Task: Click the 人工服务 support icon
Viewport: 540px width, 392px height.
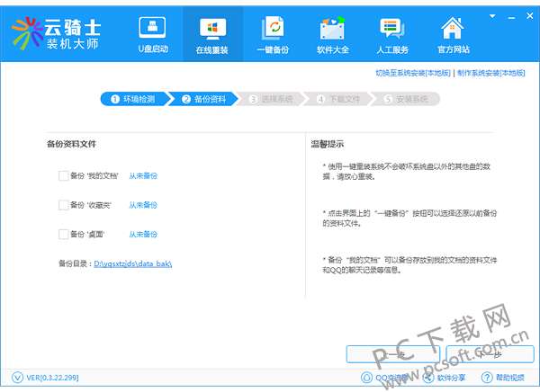Action: tap(393, 34)
